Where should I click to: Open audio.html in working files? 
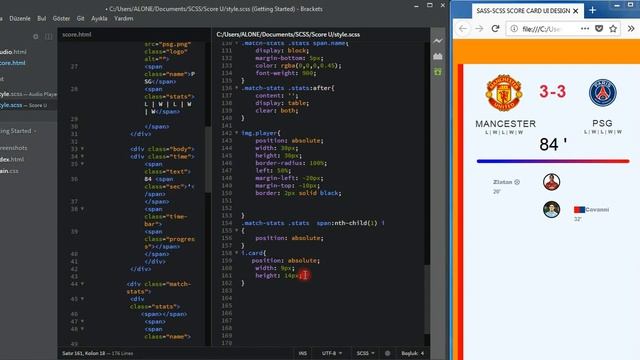13,52
